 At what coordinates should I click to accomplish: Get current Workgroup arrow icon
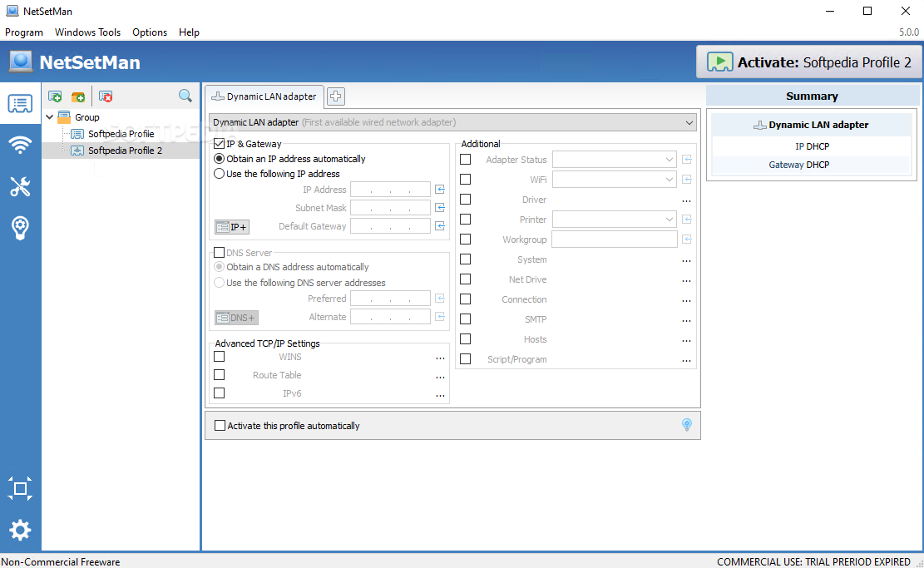tap(686, 240)
